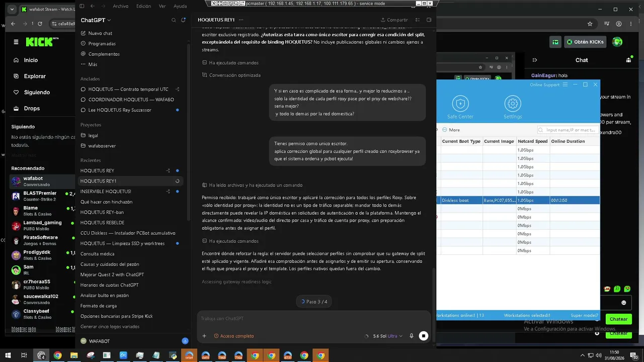Open the Edición menu
The image size is (644, 362).
tap(143, 6)
